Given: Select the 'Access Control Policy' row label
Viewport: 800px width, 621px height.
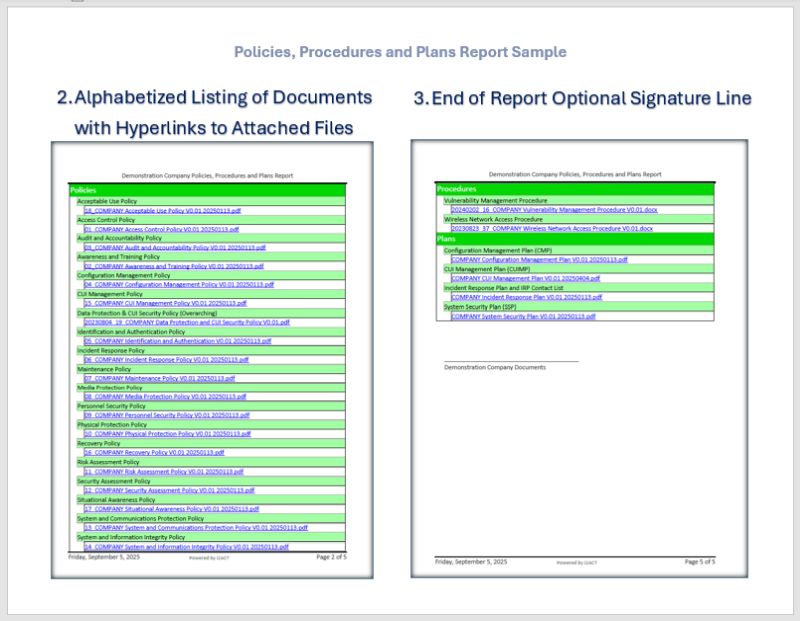Looking at the screenshot, I should (x=106, y=219).
